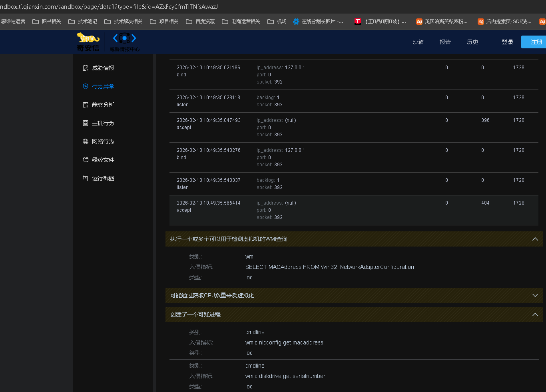
Task: Click the browser address bar URL
Action: (109, 6)
